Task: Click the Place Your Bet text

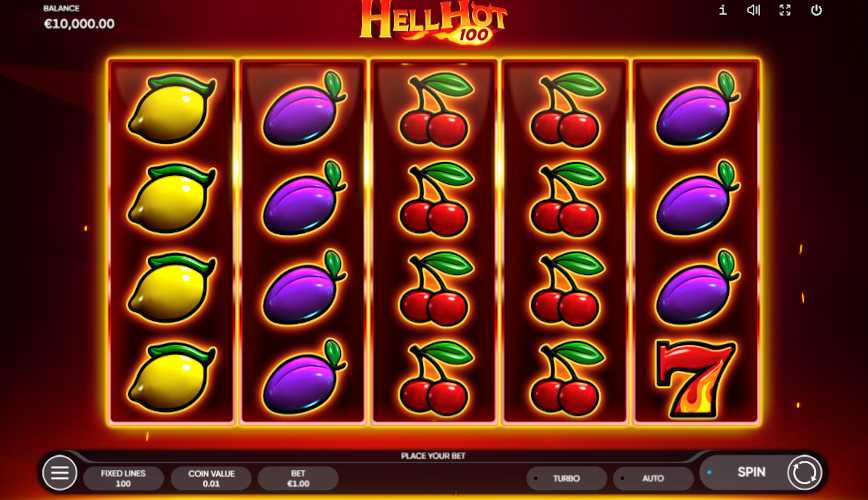Action: [433, 456]
